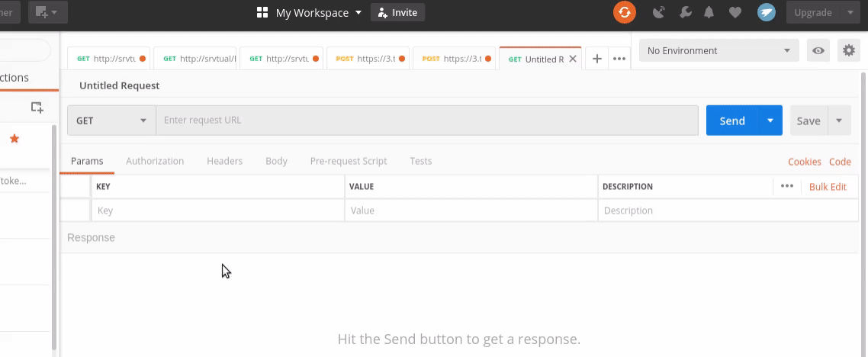
Task: Click the Bulk Edit link
Action: coord(828,187)
